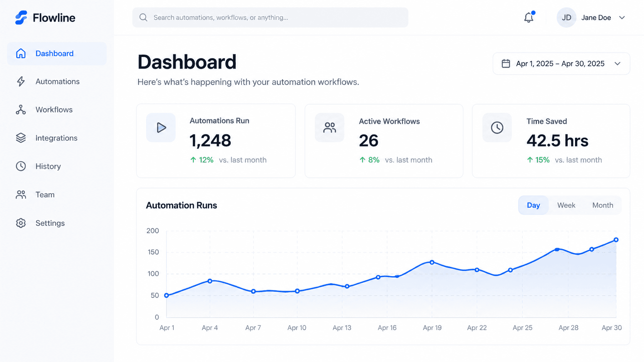Open the Apr 1 – Apr 30, 2025 date dropdown
Image resolution: width=644 pixels, height=362 pixels.
point(561,63)
